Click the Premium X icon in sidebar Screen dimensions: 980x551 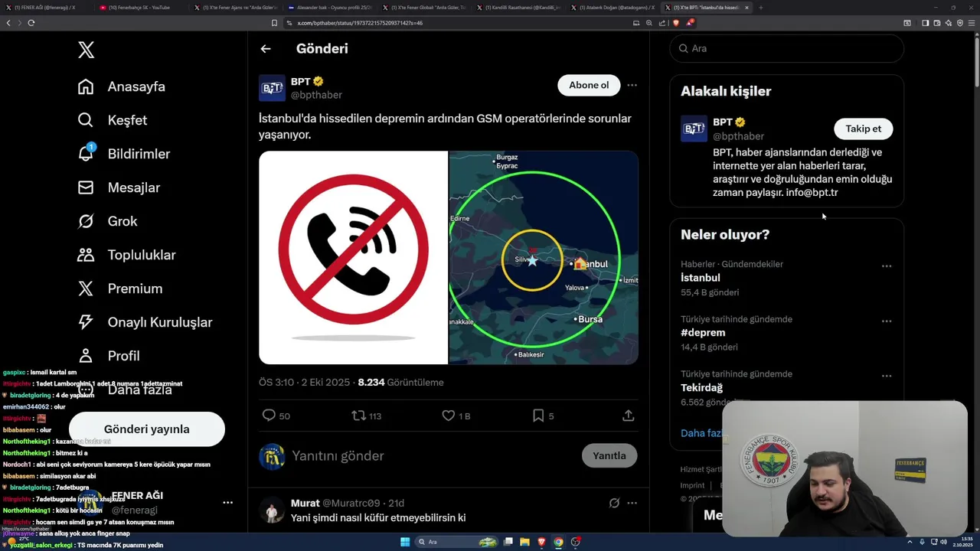(86, 289)
